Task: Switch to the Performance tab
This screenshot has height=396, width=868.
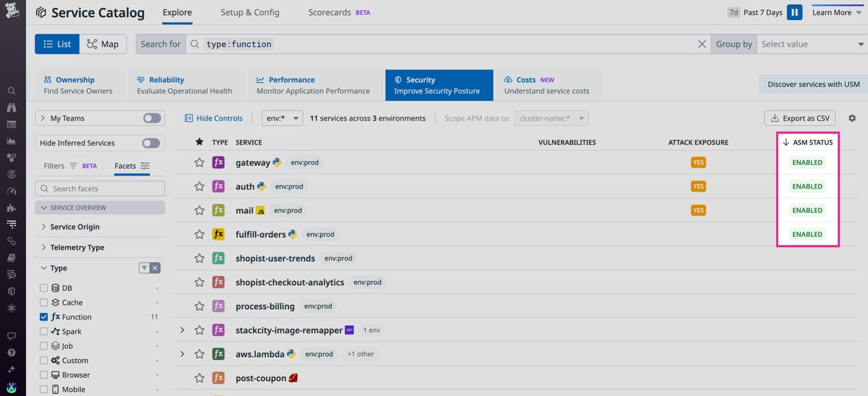Action: click(313, 85)
